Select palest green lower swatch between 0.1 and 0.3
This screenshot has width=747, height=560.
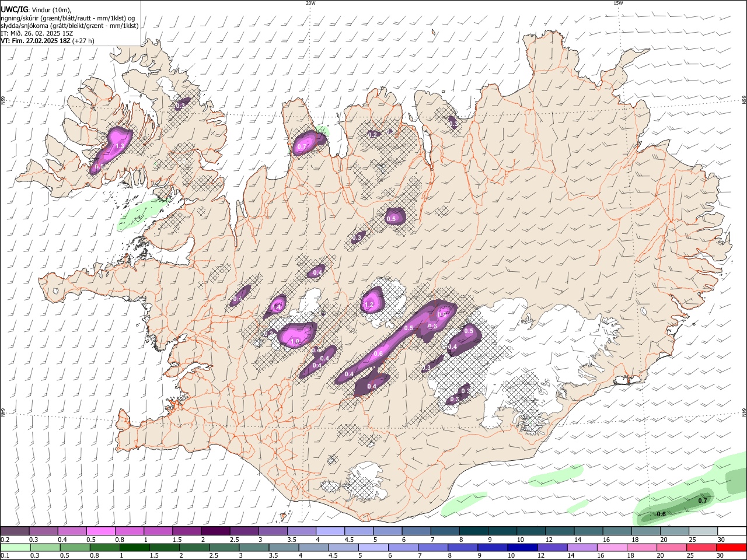[x=15, y=548]
